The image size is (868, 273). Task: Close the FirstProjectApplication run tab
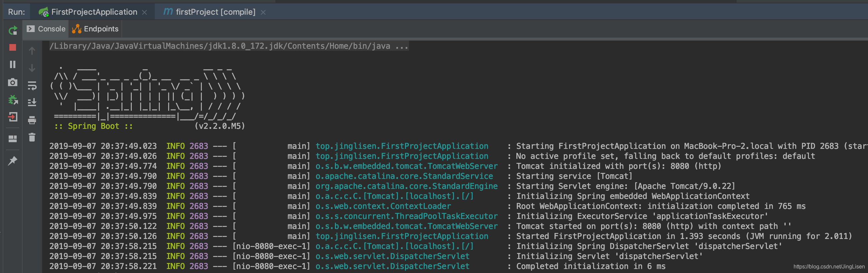click(144, 12)
